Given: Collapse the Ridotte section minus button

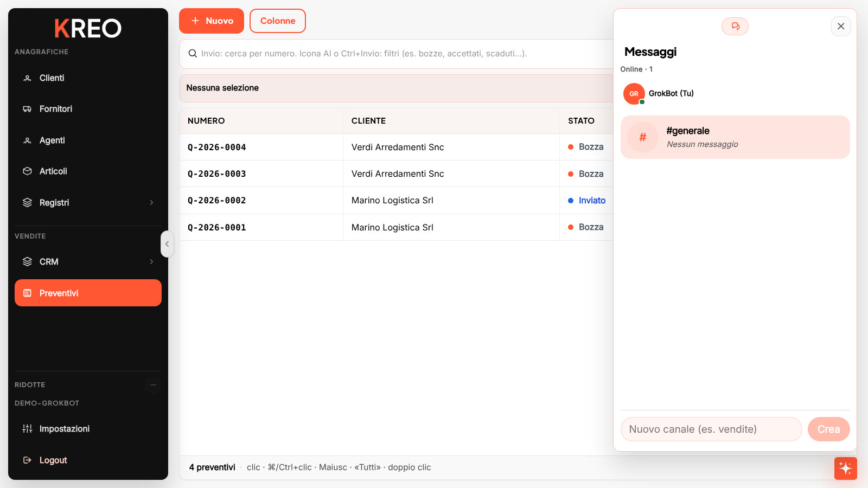Looking at the screenshot, I should pyautogui.click(x=154, y=385).
